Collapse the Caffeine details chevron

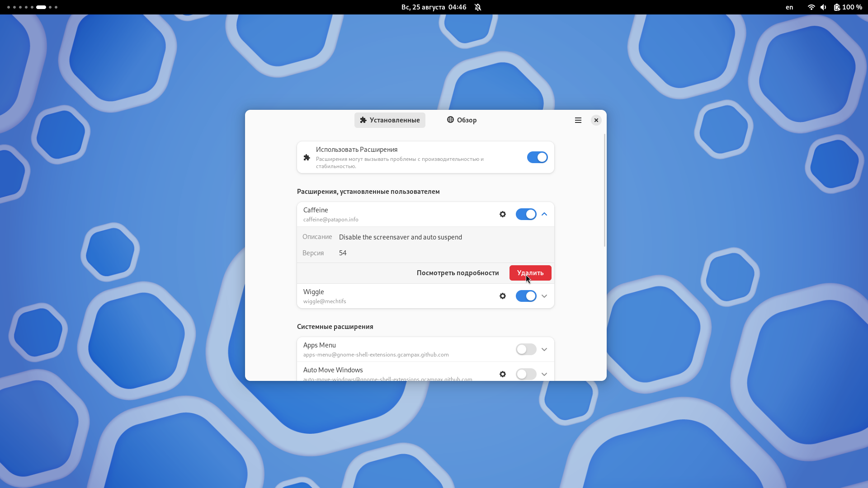[x=544, y=214]
